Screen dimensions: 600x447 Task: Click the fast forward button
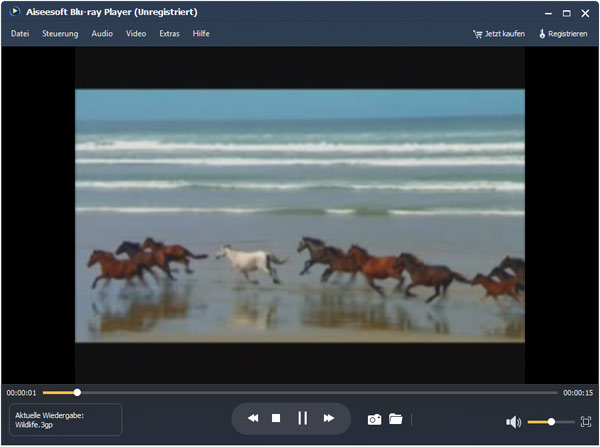tap(328, 418)
